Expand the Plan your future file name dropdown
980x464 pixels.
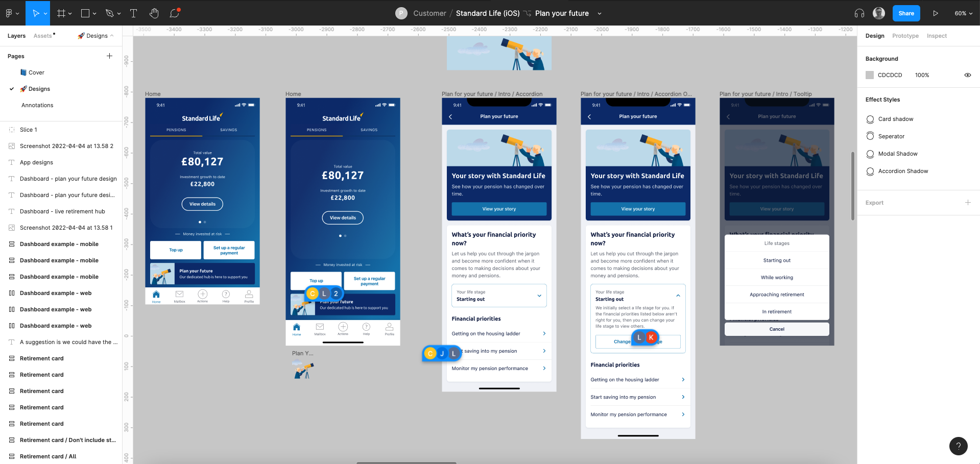click(x=599, y=13)
